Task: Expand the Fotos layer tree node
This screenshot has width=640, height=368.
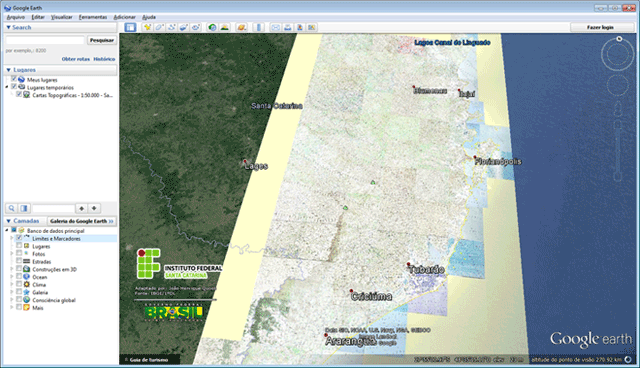Action: click(12, 254)
